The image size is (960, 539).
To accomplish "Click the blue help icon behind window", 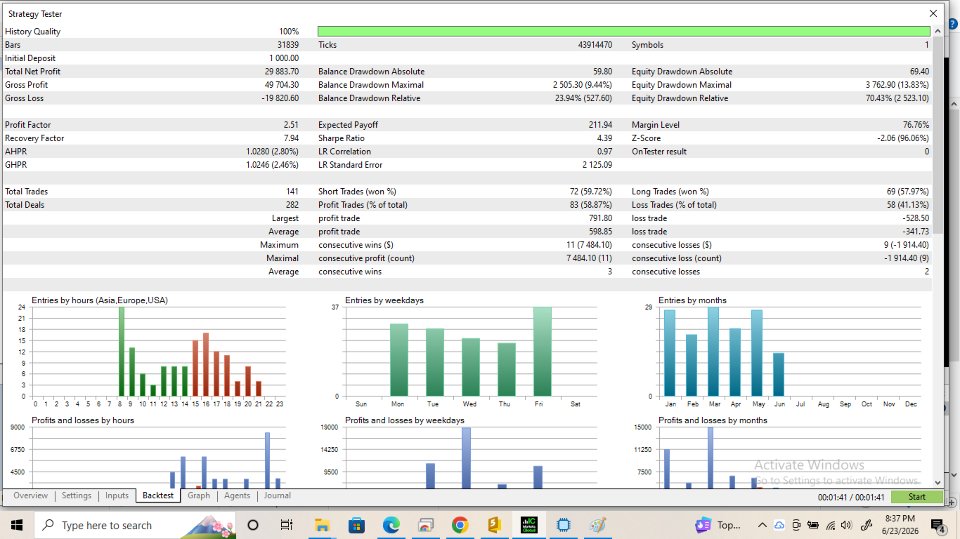I will click(954, 23).
